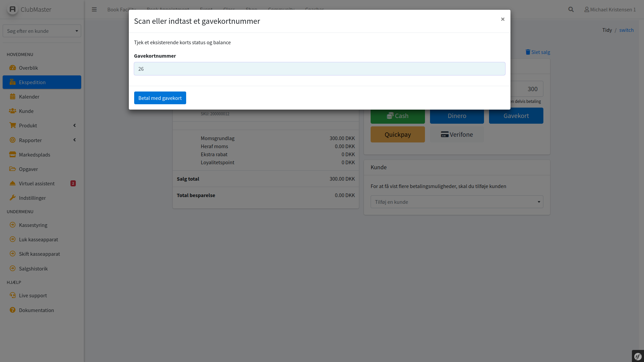644x362 pixels.
Task: Click the Slet salg trash icon
Action: [528, 52]
